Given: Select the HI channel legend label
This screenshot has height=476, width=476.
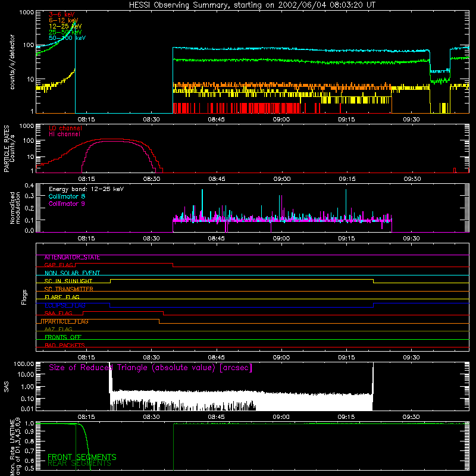Looking at the screenshot, I should [x=65, y=134].
